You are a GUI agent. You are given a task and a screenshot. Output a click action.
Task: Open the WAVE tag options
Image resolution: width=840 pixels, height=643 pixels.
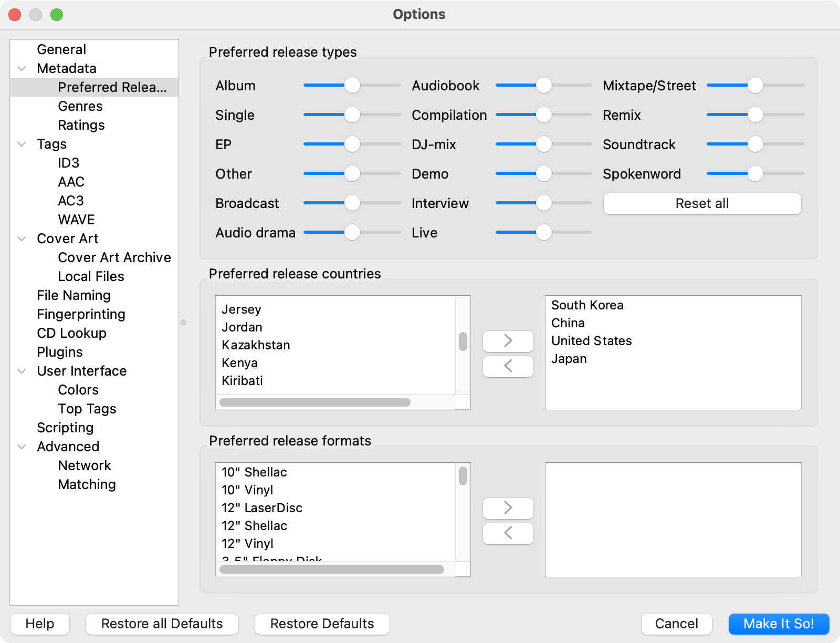pyautogui.click(x=77, y=220)
